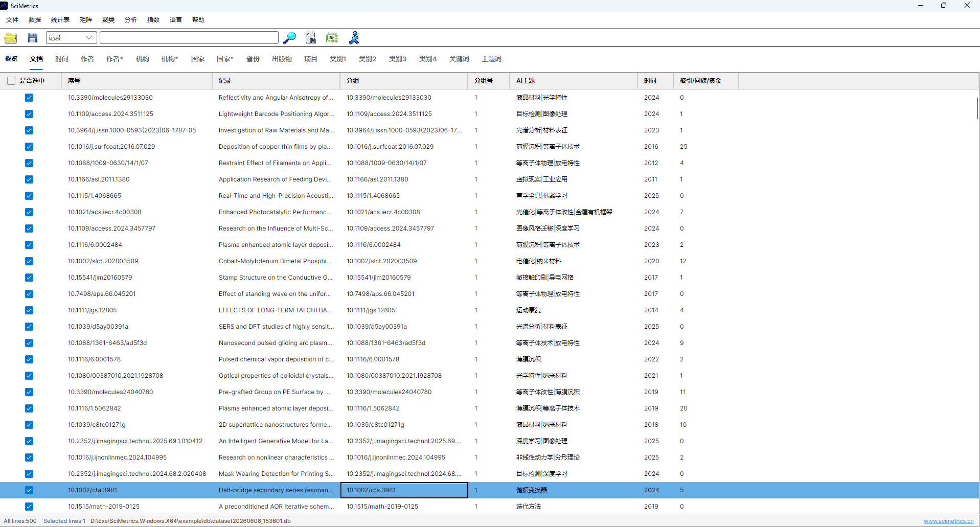
Task: Click the vertical scrollbar thumb of the table
Action: tap(977, 107)
